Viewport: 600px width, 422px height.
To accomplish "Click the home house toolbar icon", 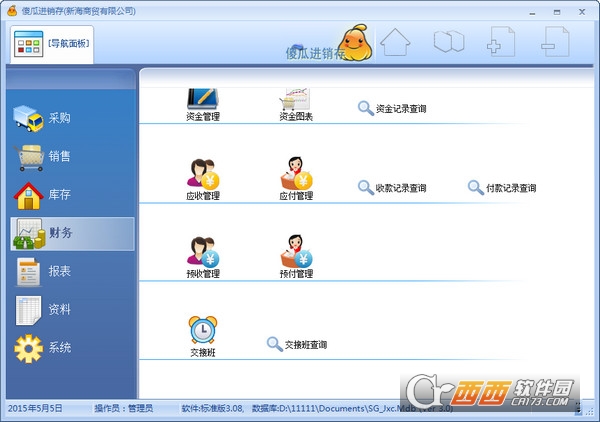I will (x=395, y=42).
